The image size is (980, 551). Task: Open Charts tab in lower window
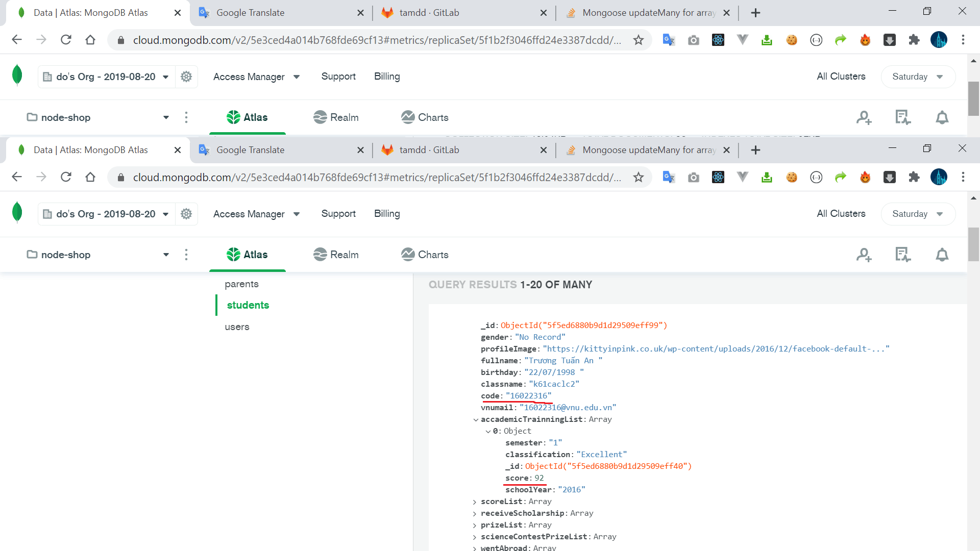pyautogui.click(x=425, y=254)
